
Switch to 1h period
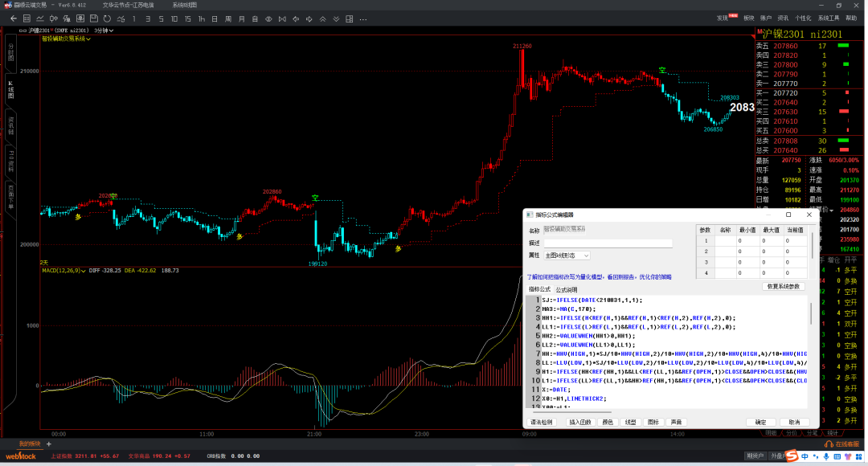click(201, 18)
